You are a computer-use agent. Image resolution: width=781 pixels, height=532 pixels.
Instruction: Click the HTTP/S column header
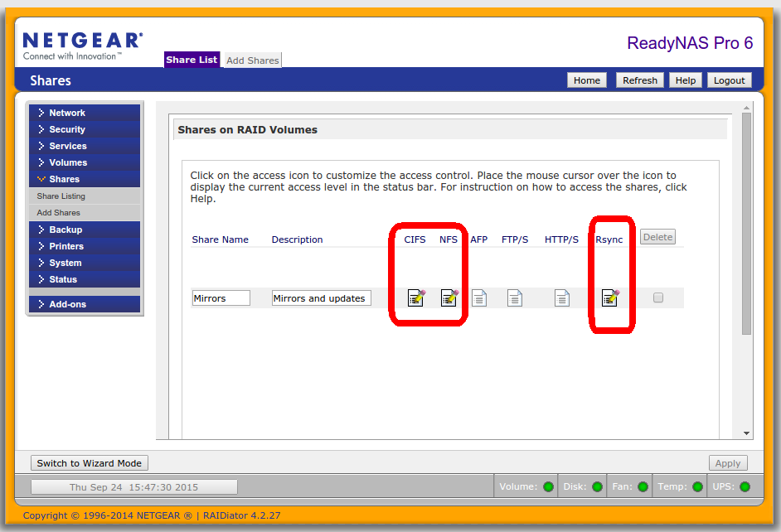(x=561, y=239)
